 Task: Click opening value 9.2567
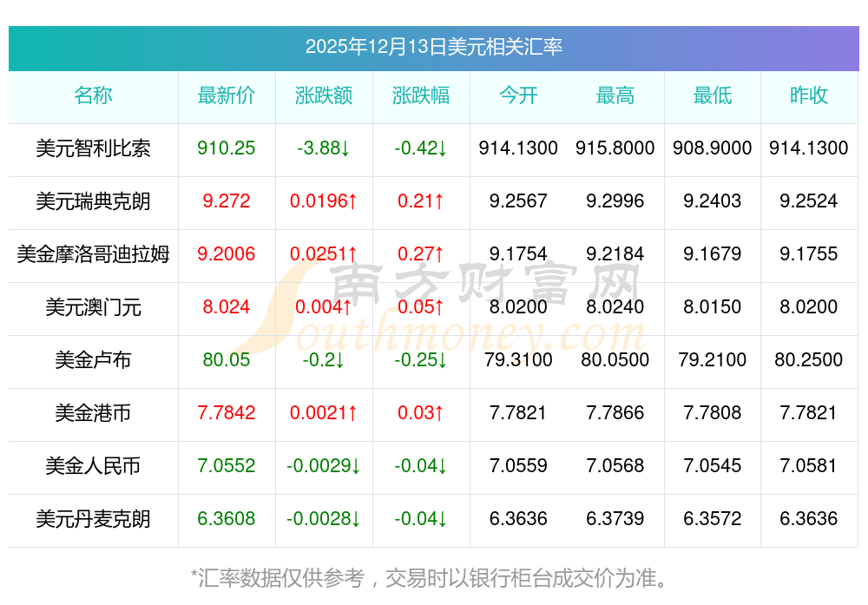518,201
